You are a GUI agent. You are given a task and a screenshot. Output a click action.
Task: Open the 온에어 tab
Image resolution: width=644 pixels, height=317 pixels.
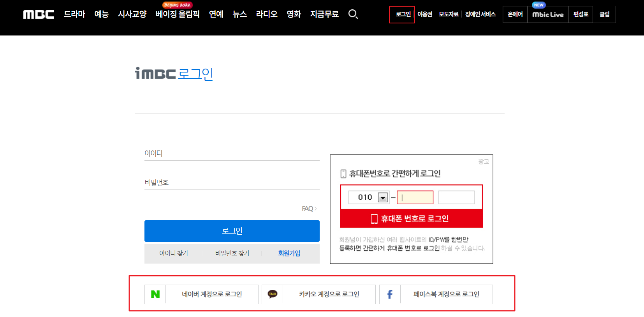[x=515, y=14]
